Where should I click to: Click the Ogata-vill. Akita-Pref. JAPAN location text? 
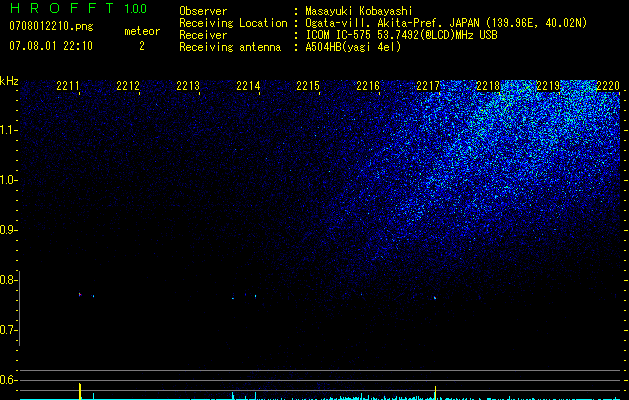tap(446, 23)
